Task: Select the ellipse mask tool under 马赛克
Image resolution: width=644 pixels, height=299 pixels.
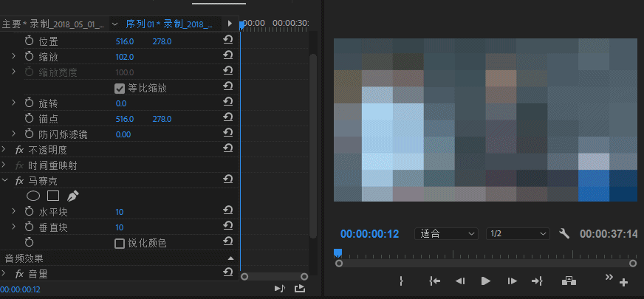Action: tap(33, 196)
